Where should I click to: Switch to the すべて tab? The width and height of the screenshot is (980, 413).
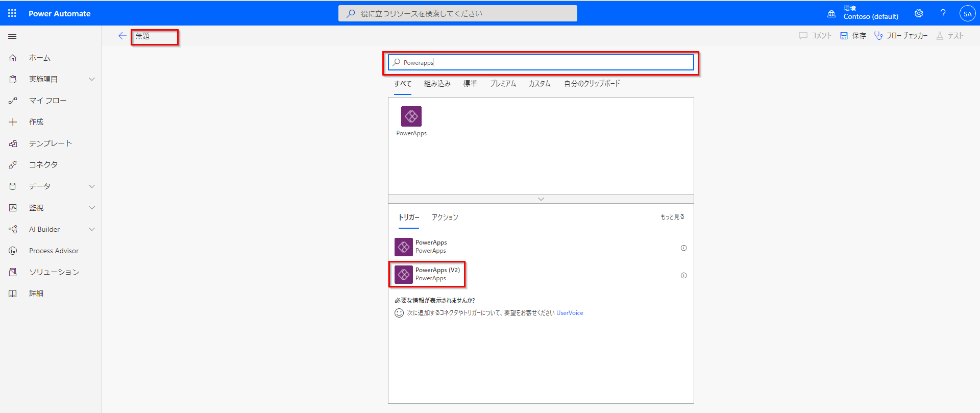pyautogui.click(x=403, y=84)
